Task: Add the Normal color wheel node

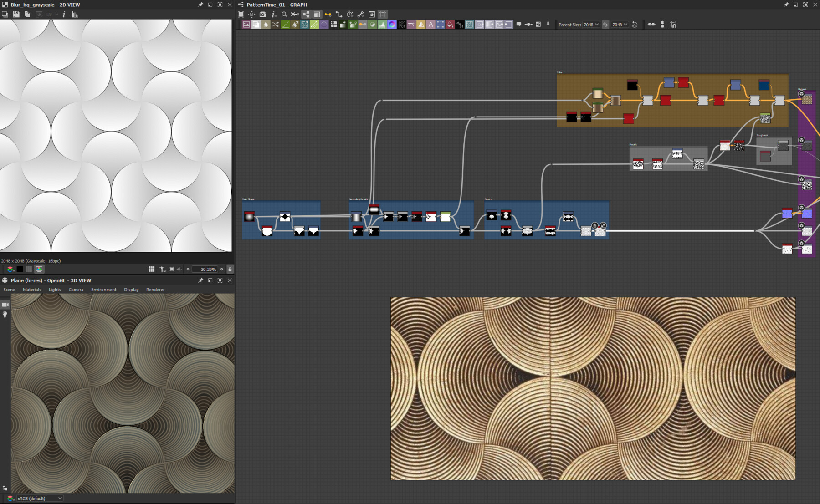Action: pos(392,25)
